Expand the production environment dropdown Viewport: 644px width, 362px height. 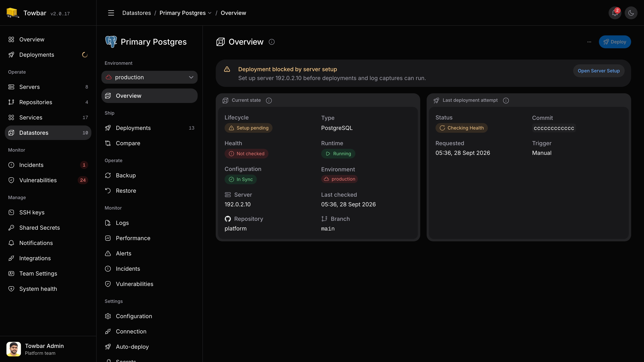click(x=150, y=77)
